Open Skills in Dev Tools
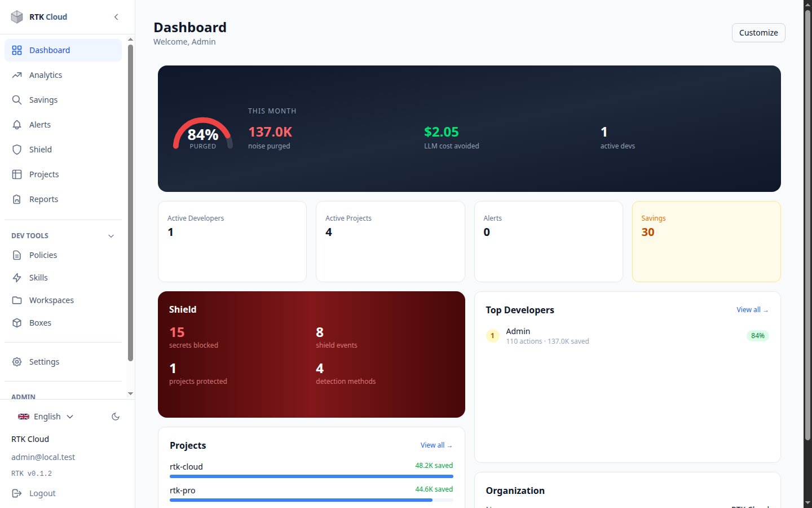 click(x=63, y=278)
